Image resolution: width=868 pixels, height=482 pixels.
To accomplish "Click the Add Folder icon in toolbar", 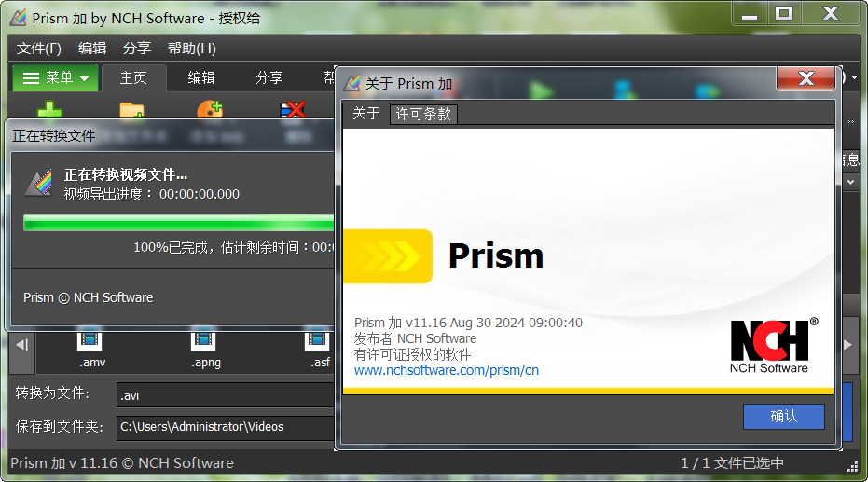I will tap(131, 110).
